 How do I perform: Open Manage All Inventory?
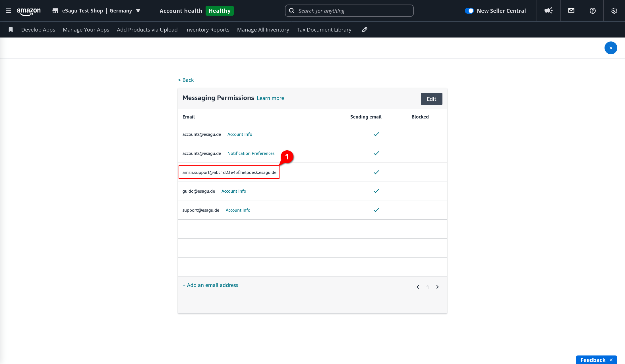coord(263,30)
